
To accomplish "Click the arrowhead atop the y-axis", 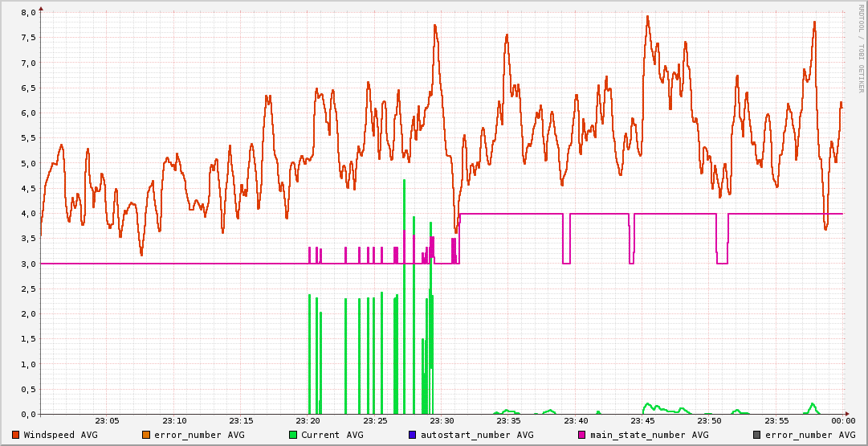I will tap(41, 8).
